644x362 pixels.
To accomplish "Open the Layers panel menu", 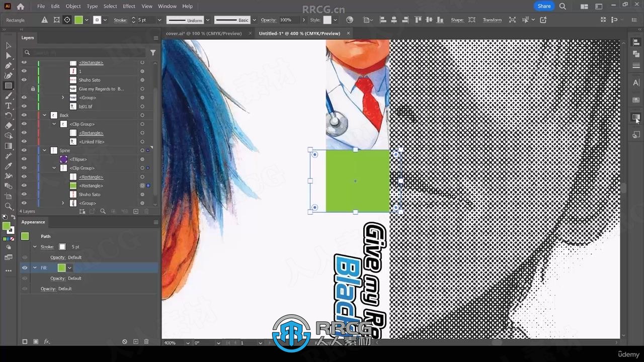I will coord(155,38).
